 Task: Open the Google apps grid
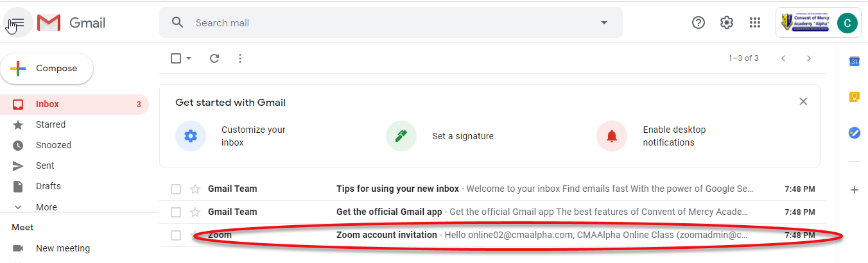tap(755, 23)
